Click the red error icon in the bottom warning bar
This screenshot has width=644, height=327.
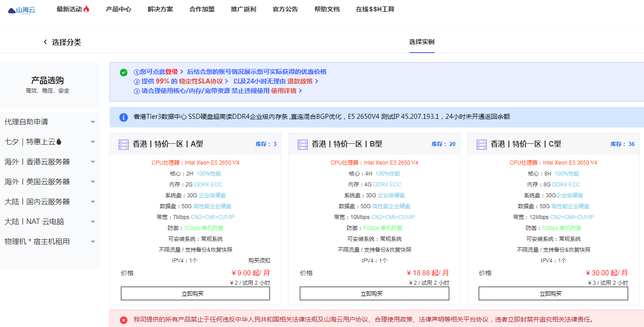[x=123, y=320]
